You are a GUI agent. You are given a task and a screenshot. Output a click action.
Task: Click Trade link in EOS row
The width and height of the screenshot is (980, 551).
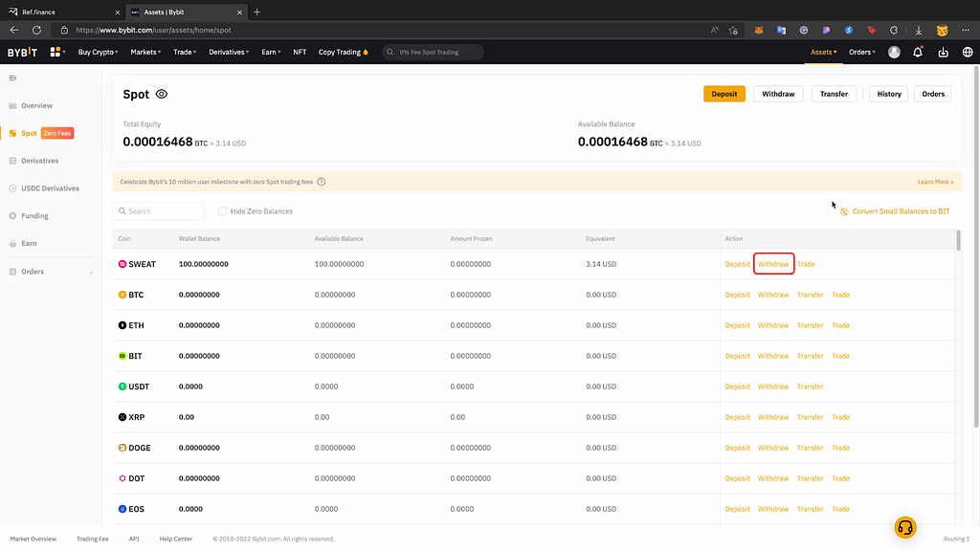tap(840, 509)
